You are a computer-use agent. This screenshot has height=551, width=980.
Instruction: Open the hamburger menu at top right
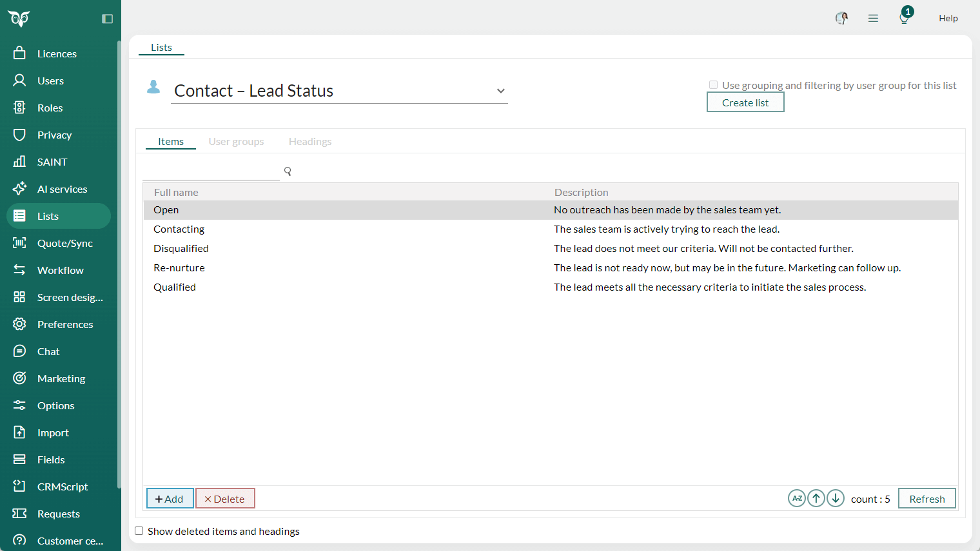[x=873, y=17]
